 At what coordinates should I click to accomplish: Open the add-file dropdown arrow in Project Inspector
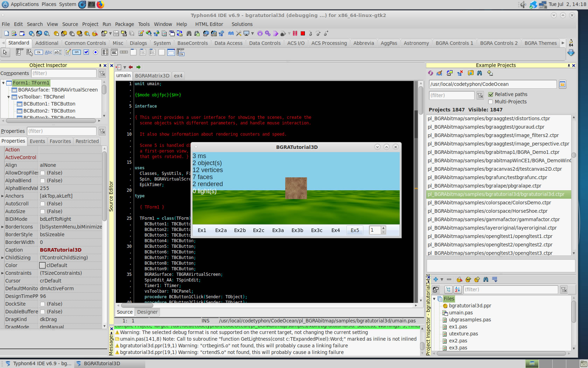click(442, 279)
